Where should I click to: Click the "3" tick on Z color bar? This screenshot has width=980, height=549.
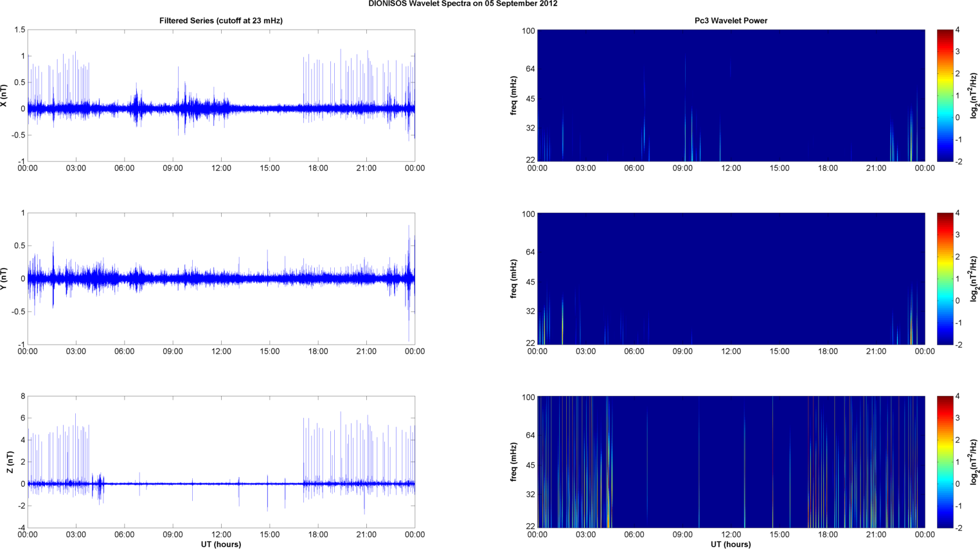pyautogui.click(x=958, y=419)
